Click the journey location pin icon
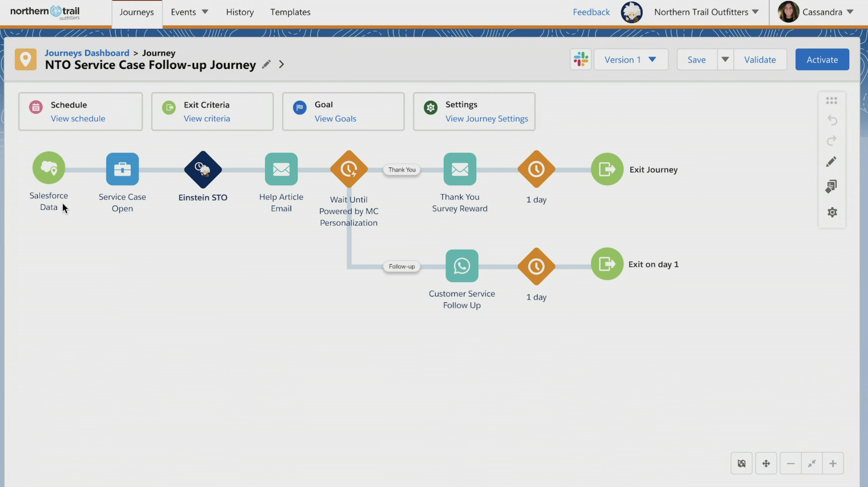Screen dimensions: 868x487 tap(26, 59)
